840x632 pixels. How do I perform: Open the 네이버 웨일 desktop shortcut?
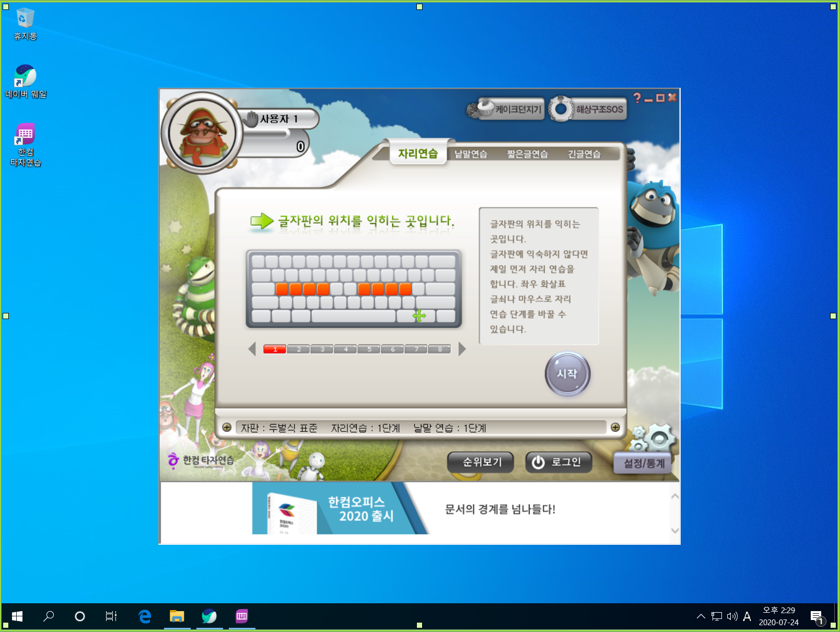(x=26, y=81)
